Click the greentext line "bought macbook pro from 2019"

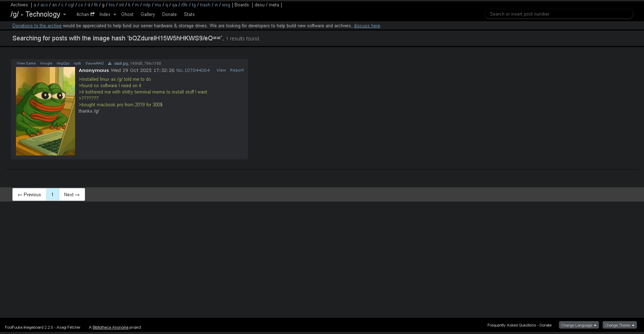[x=120, y=105]
